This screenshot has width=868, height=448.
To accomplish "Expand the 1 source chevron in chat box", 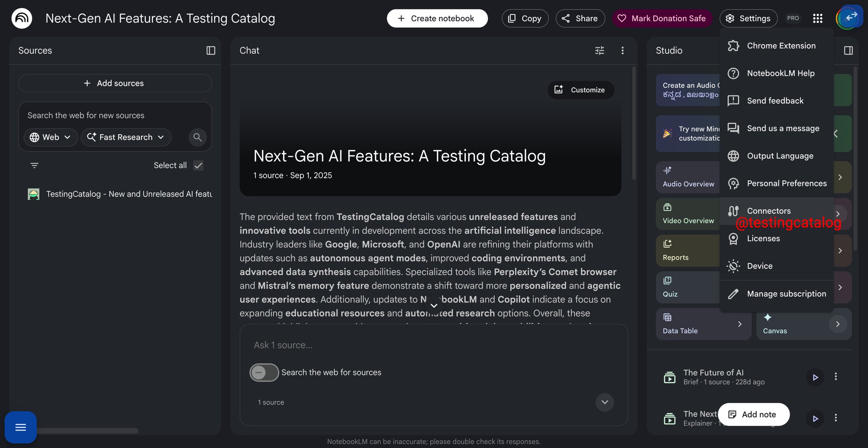I will pyautogui.click(x=605, y=402).
